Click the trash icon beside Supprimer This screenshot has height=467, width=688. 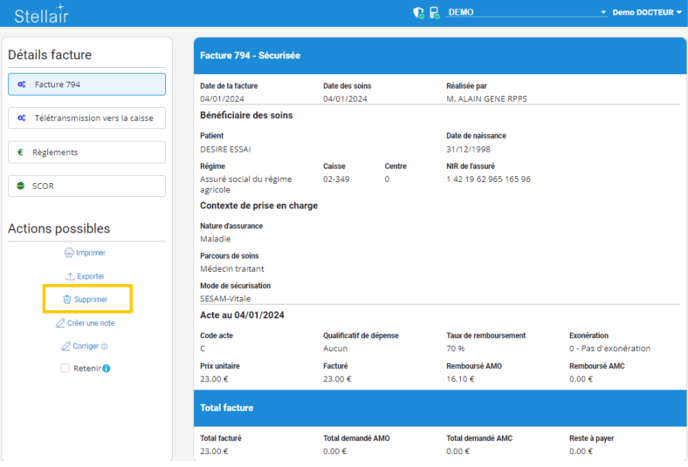66,299
